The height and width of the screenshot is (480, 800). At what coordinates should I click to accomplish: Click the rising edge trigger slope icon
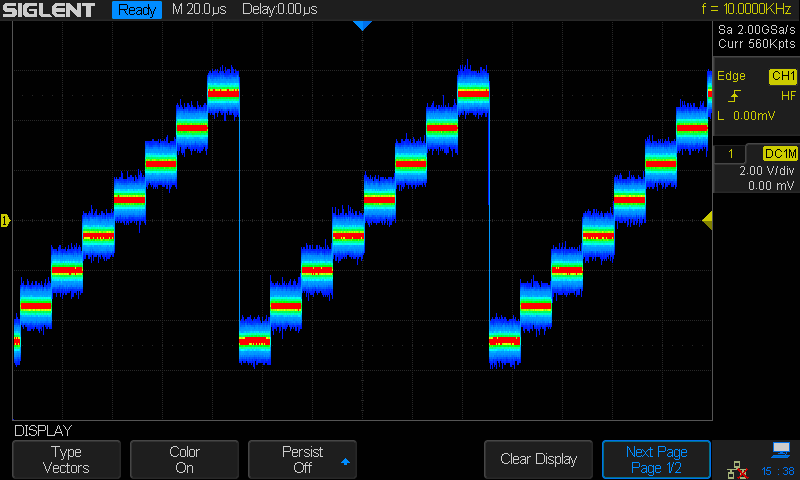click(x=735, y=96)
